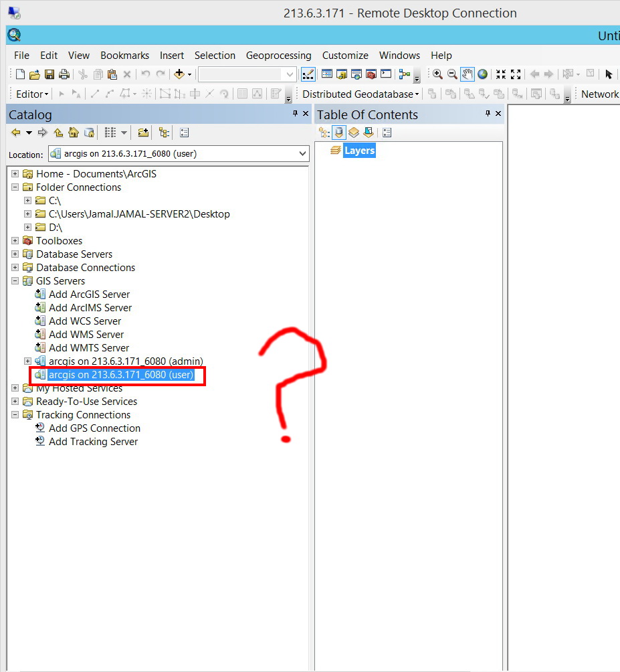Viewport: 620px width, 672px height.
Task: List By Selection in Table Of Contents
Action: (369, 133)
